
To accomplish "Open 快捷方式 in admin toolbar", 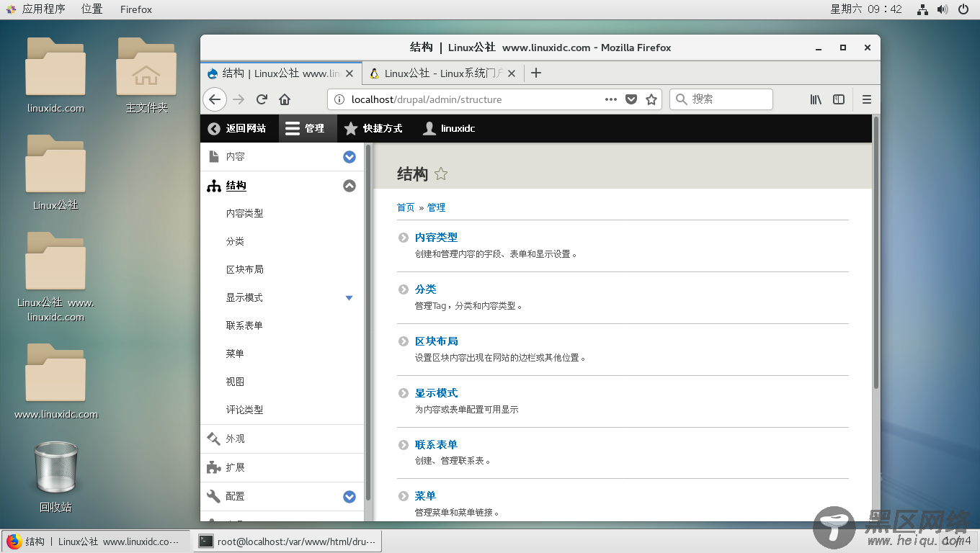I will tap(373, 128).
